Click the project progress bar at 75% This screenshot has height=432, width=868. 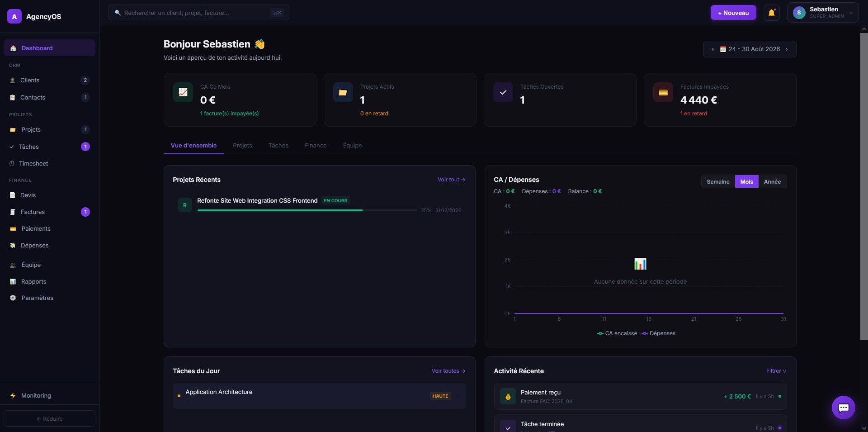pos(307,210)
